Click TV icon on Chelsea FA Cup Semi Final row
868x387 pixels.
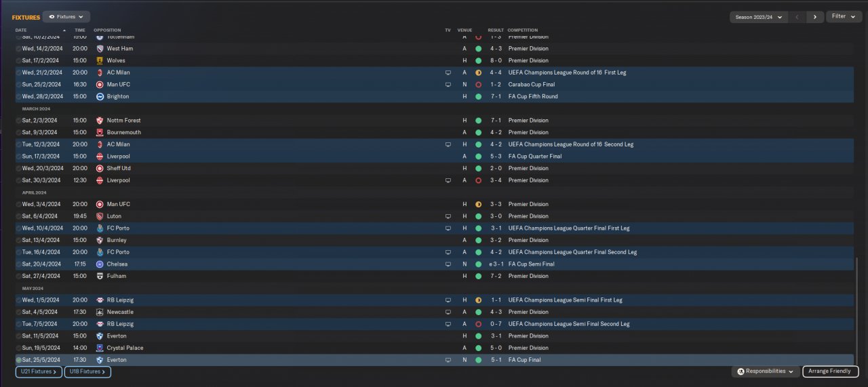pyautogui.click(x=448, y=264)
